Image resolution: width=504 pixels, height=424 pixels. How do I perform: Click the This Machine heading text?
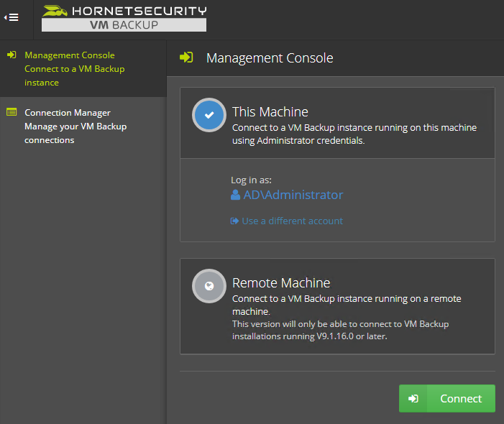270,112
